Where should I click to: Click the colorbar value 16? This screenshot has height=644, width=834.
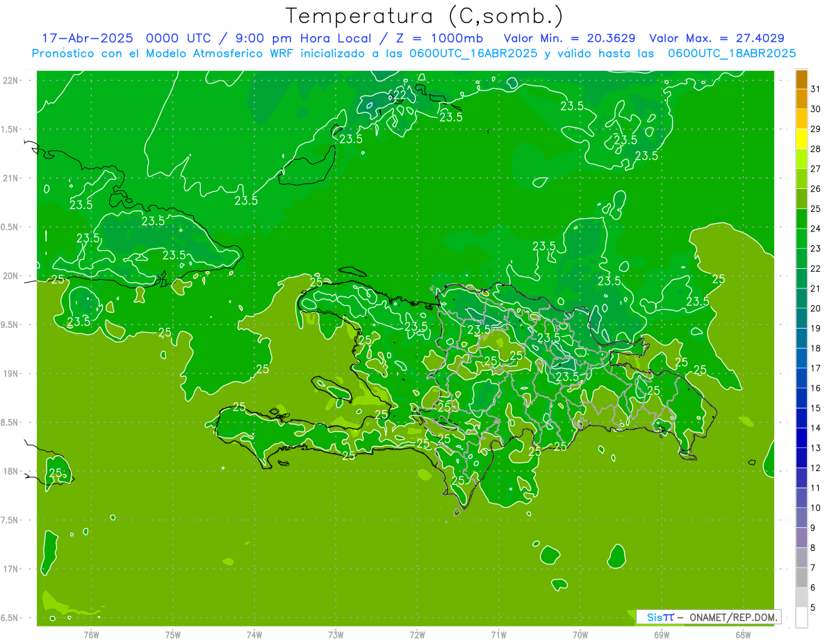coord(816,388)
